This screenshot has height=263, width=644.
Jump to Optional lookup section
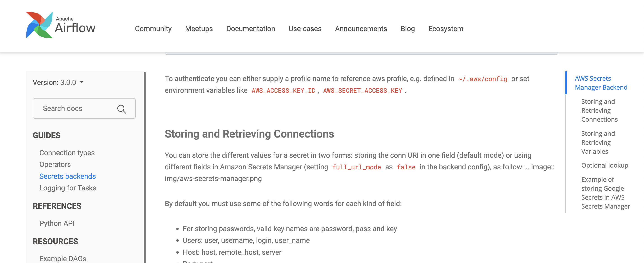[x=605, y=165]
